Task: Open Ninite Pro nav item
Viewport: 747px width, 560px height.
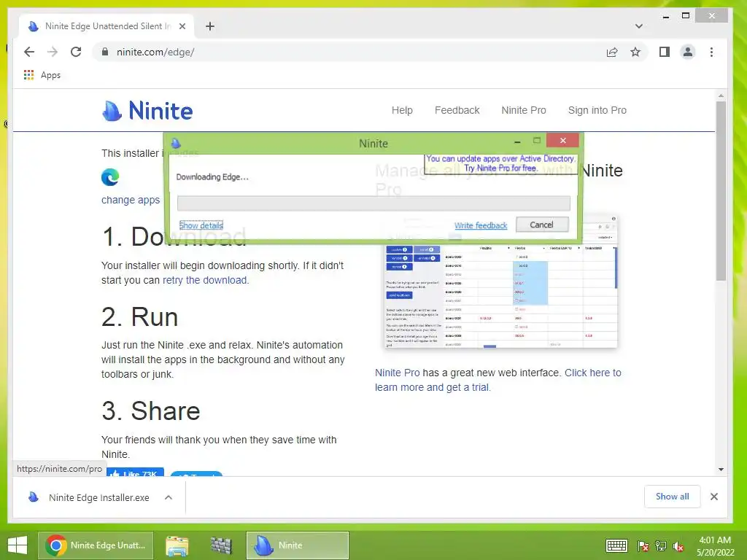Action: pyautogui.click(x=524, y=110)
